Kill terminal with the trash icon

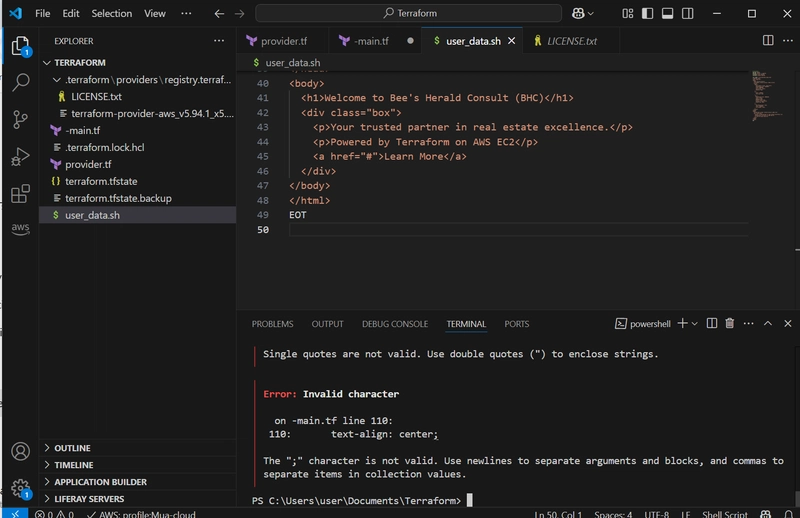coord(730,323)
